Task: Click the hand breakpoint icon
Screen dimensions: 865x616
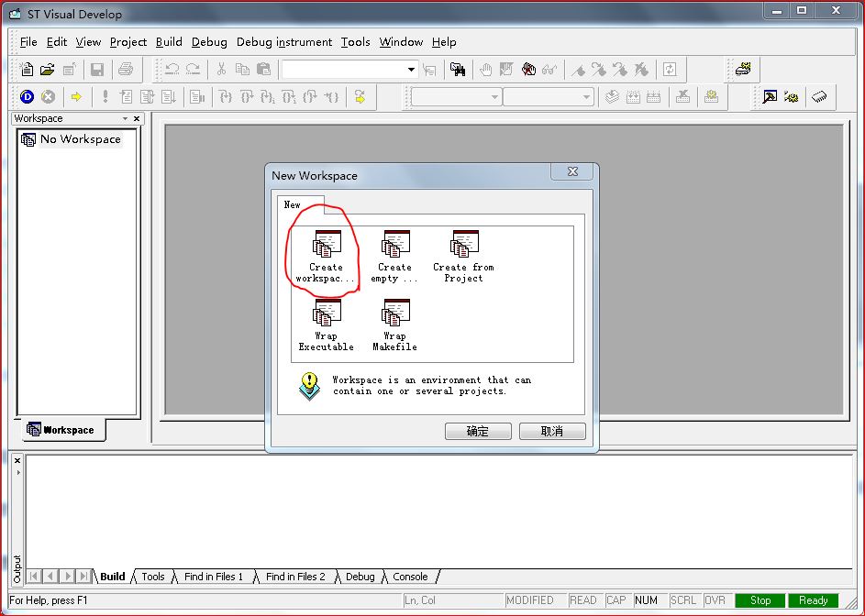Action: [x=485, y=70]
